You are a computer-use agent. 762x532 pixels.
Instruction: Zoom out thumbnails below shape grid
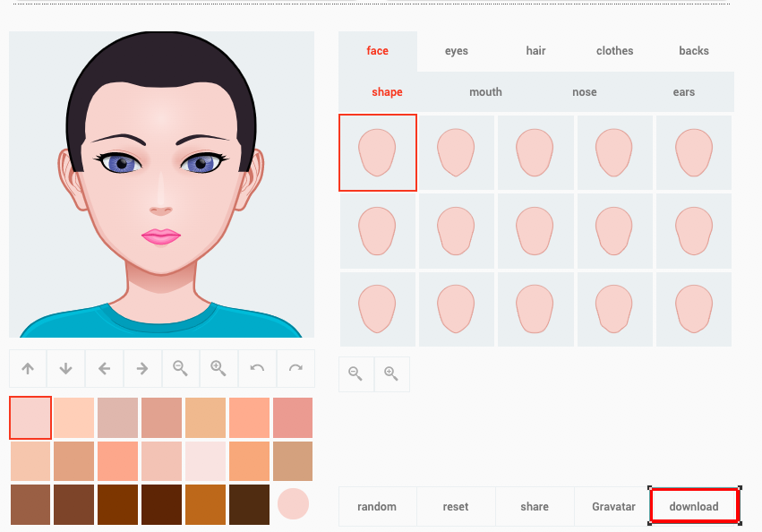[x=356, y=374]
